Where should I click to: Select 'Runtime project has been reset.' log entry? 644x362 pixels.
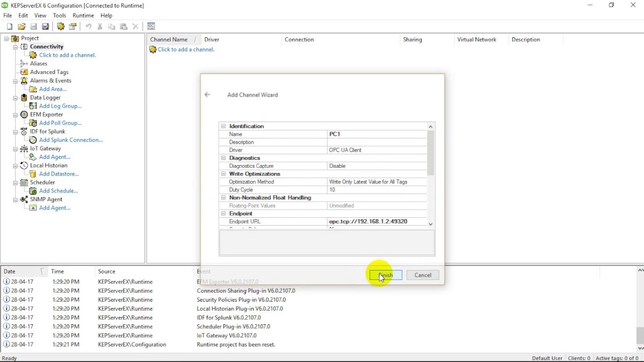click(x=236, y=345)
